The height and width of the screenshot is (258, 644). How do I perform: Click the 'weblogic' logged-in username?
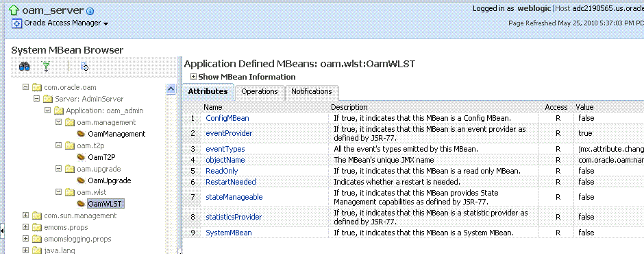point(534,8)
